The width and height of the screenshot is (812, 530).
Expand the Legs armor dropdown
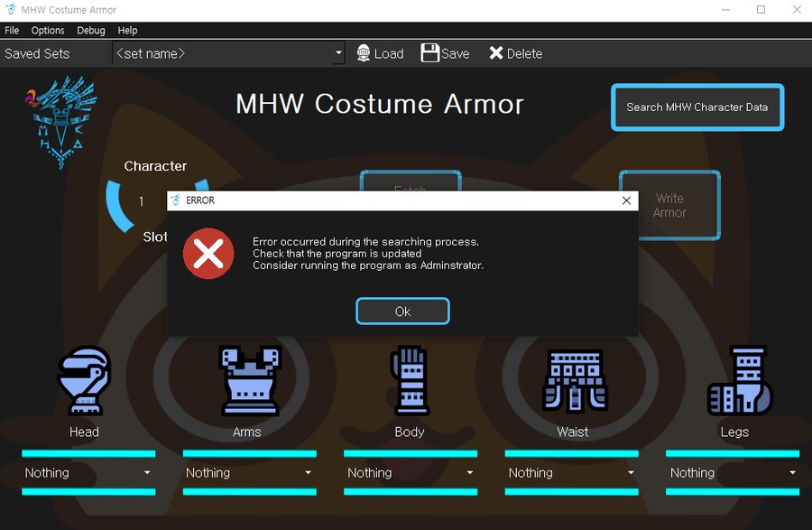(x=734, y=472)
